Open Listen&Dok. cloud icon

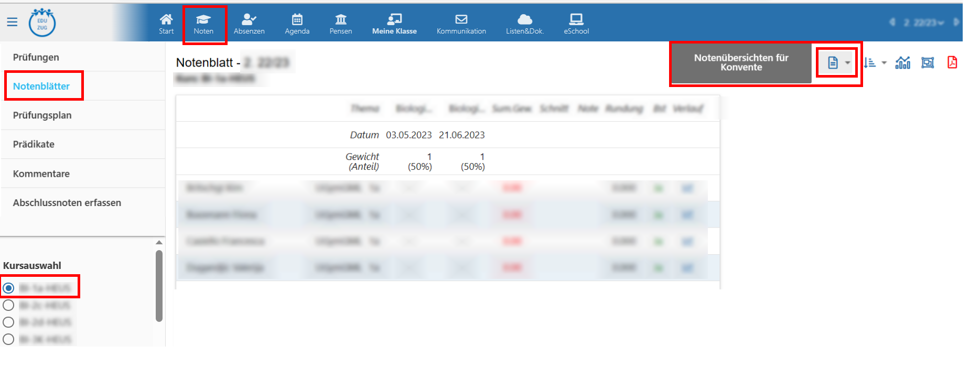pyautogui.click(x=524, y=24)
